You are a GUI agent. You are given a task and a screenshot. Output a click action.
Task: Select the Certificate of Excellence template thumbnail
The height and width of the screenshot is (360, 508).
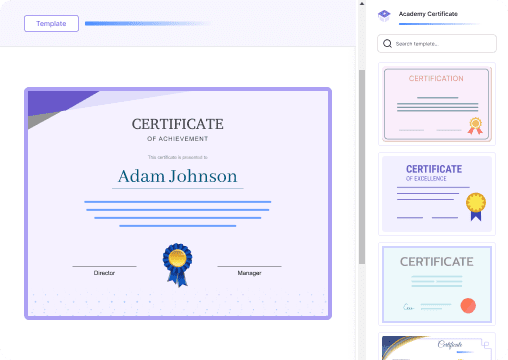point(437,194)
